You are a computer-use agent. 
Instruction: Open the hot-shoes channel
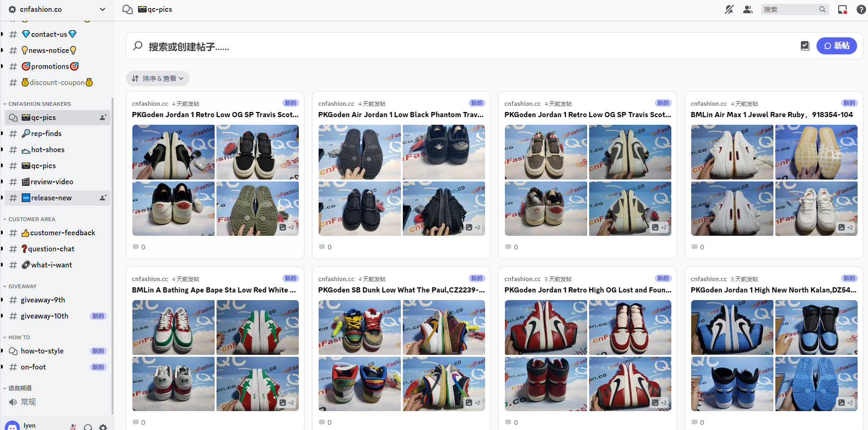point(58,149)
